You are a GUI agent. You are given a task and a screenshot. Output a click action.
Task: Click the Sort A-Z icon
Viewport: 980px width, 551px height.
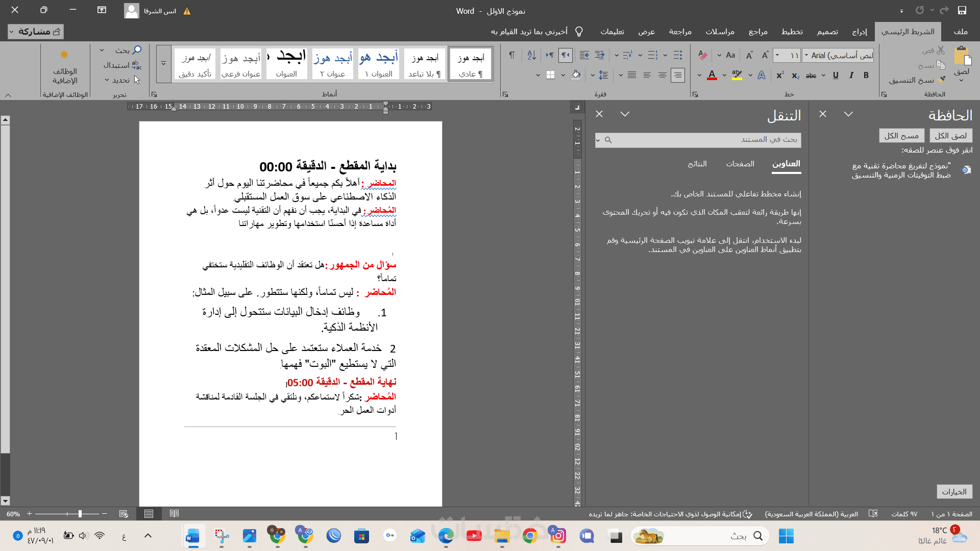pos(531,55)
